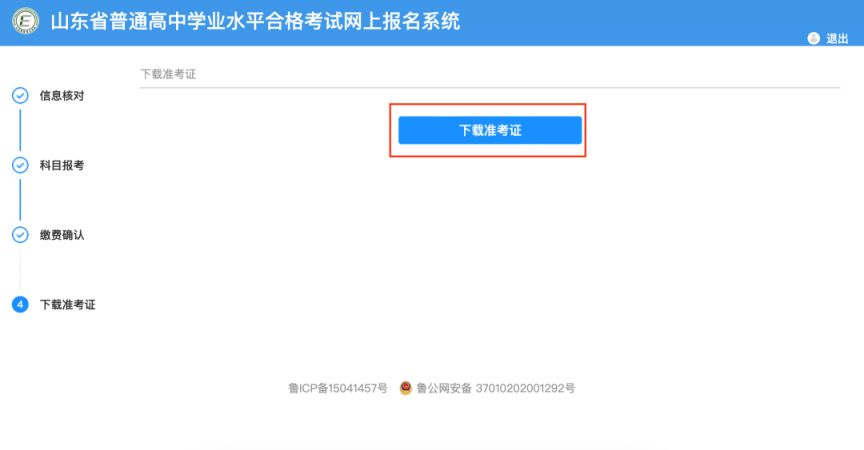Click the blue 下载准考证 download button
Viewport: 864px width, 450px height.
[x=490, y=130]
